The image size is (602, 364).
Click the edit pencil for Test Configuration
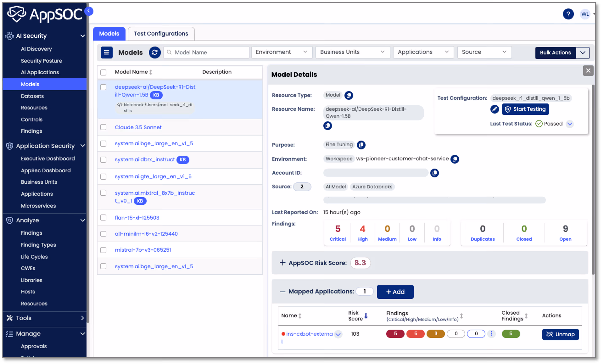[x=494, y=109]
